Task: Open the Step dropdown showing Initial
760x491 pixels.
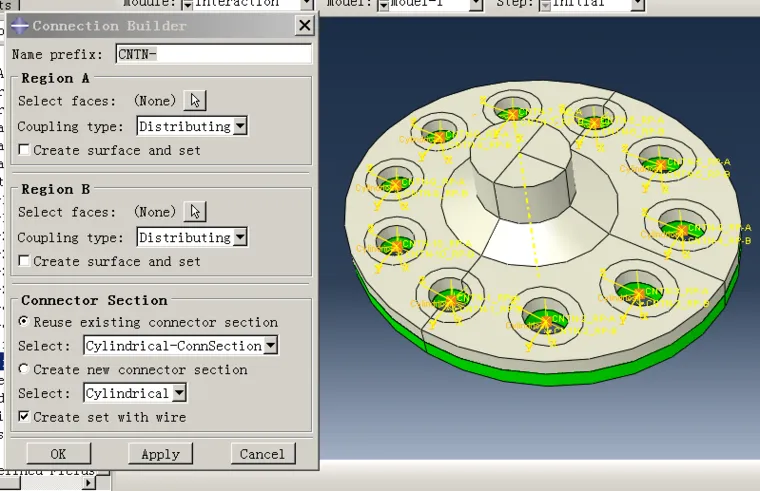Action: [592, 4]
